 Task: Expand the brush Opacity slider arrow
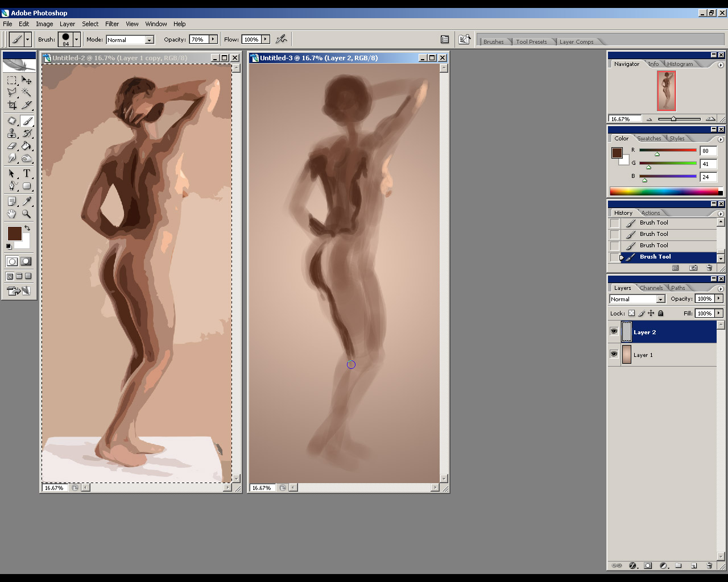(x=213, y=39)
